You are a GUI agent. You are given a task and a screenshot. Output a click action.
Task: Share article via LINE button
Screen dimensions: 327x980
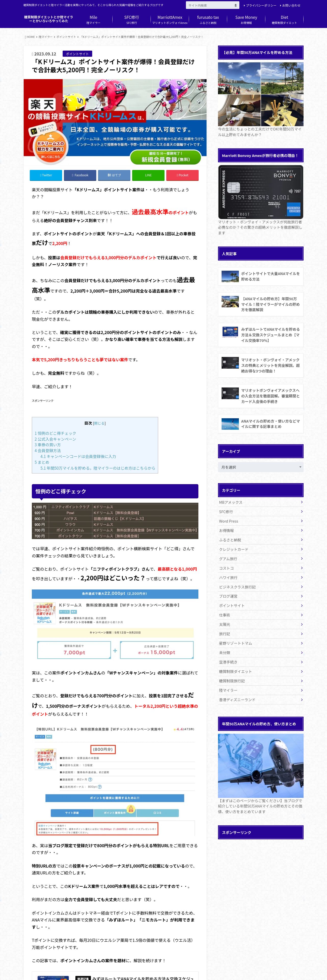coord(148,175)
